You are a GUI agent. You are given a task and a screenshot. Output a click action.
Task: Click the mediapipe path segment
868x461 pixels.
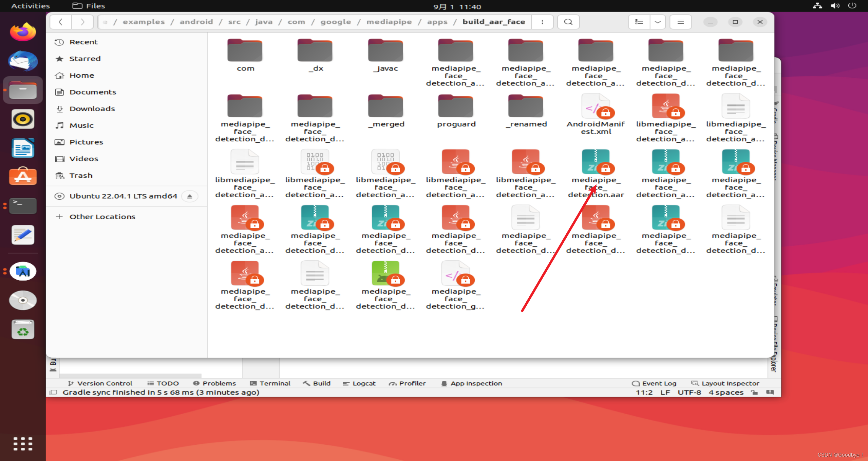389,22
